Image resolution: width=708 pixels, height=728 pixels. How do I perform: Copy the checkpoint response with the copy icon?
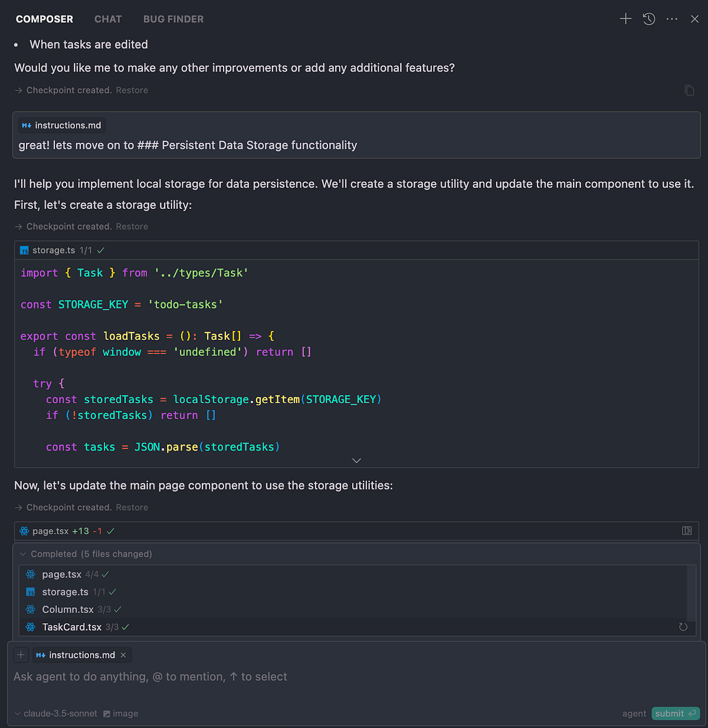pyautogui.click(x=690, y=90)
